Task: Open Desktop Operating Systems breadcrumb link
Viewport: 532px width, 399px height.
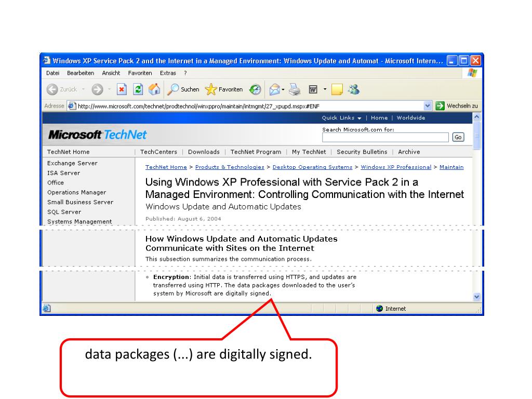Action: (312, 167)
